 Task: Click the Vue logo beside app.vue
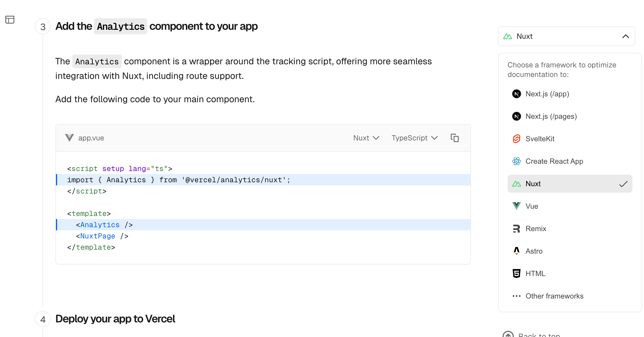[x=69, y=138]
